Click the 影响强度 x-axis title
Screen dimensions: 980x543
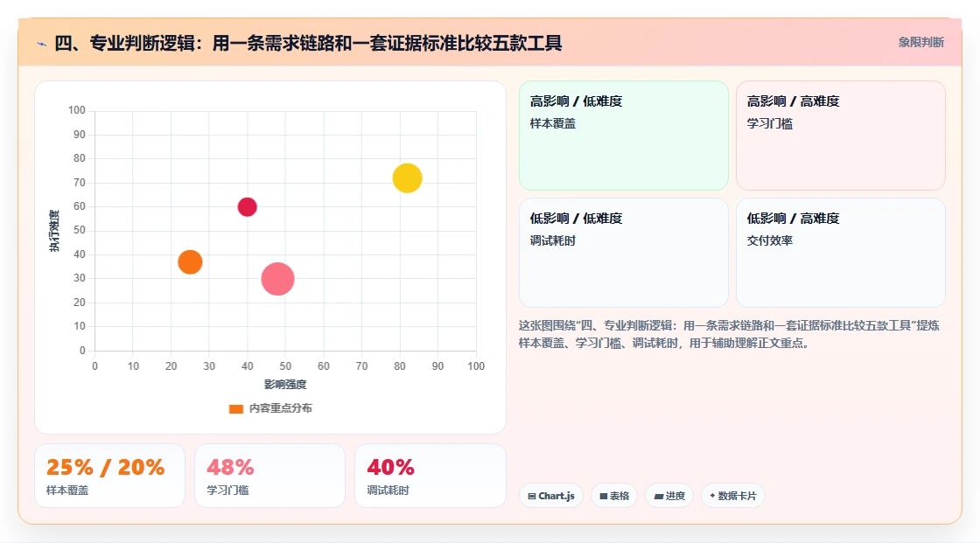[285, 384]
